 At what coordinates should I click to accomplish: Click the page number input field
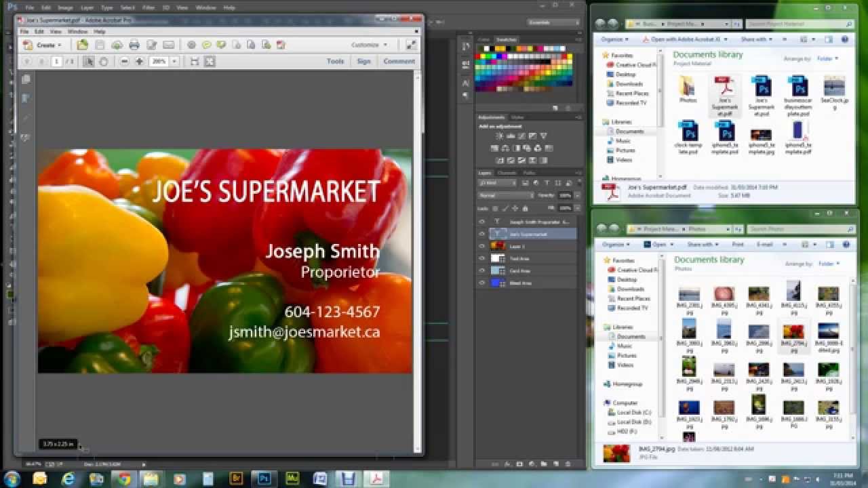coord(56,61)
